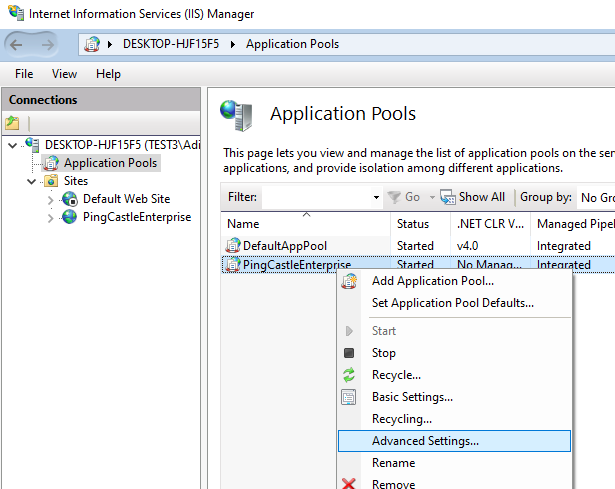Click the greyed Start play icon

tap(349, 331)
